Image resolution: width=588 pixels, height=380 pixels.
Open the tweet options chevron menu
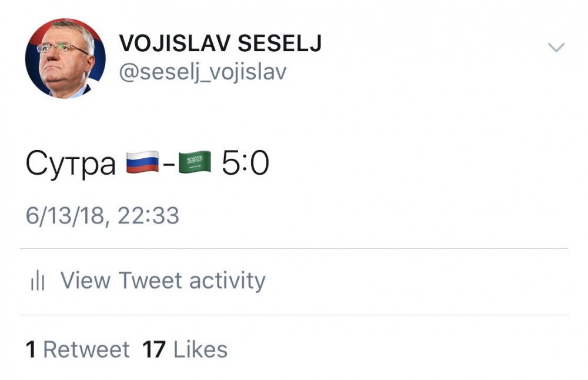(556, 48)
